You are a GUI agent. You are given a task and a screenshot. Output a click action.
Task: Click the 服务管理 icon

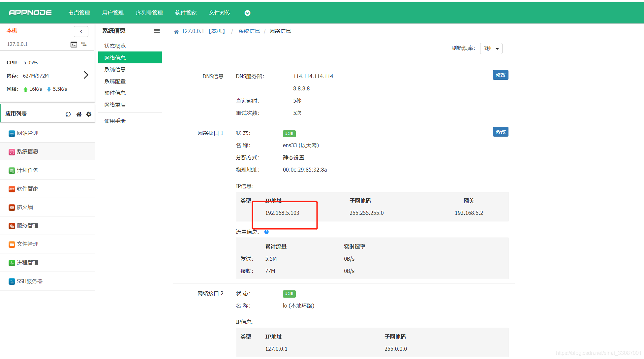pyautogui.click(x=12, y=226)
